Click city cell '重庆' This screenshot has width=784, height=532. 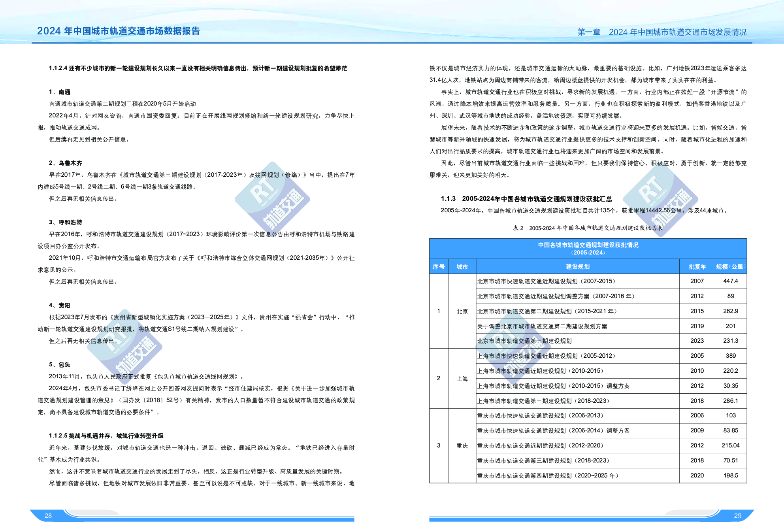462,446
